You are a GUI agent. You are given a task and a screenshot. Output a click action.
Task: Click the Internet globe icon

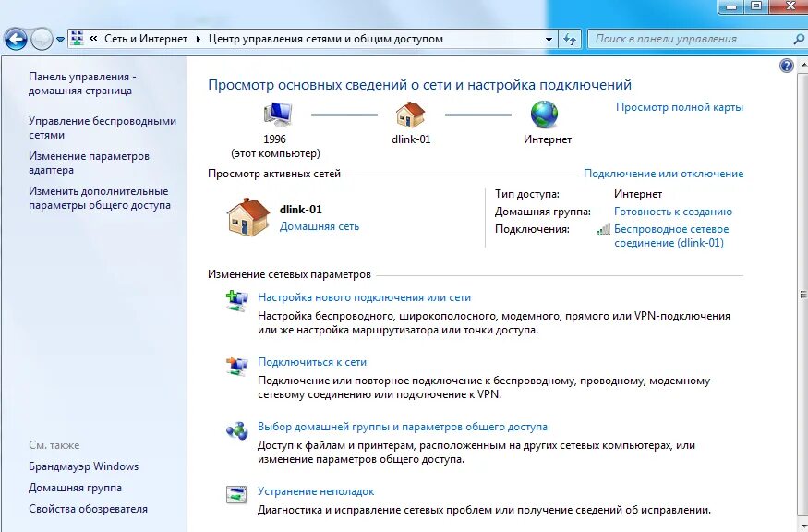545,115
